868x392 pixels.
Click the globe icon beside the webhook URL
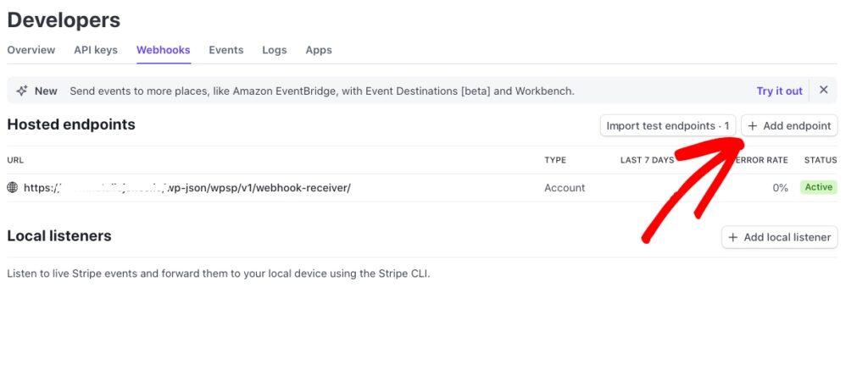pos(13,188)
